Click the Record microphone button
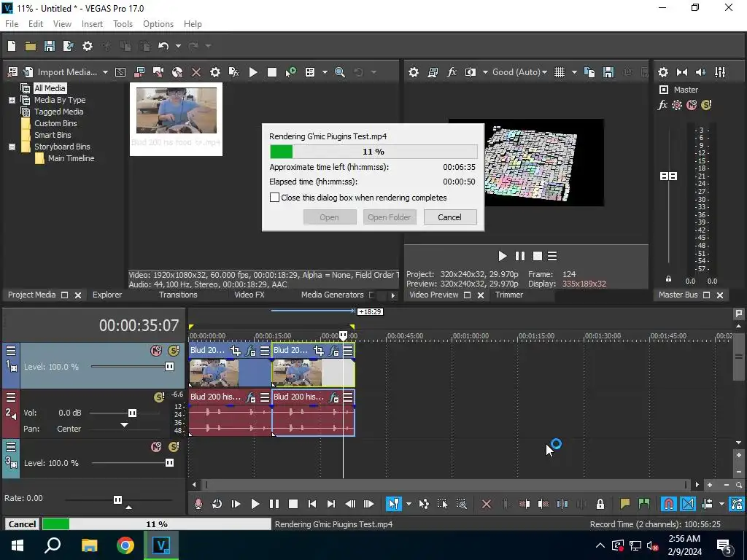747x560 pixels. pos(198,504)
